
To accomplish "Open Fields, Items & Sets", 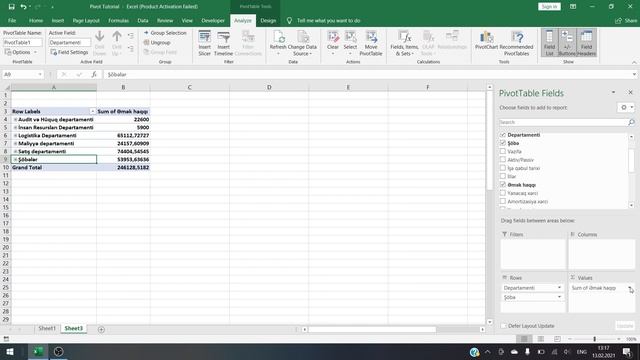I will tap(404, 43).
